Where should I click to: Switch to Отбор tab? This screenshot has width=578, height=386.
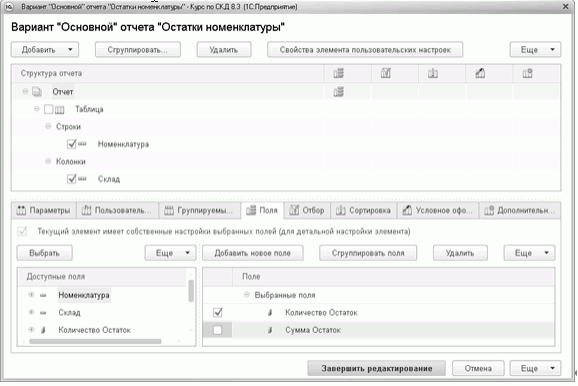coord(307,211)
